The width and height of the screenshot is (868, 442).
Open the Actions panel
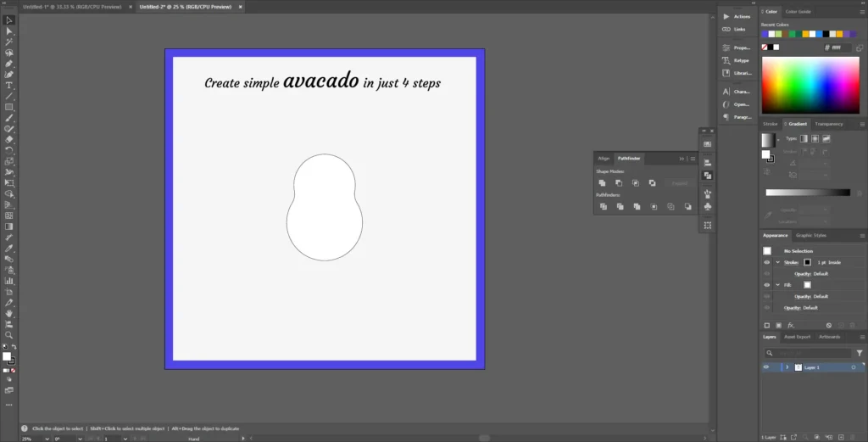tap(737, 17)
